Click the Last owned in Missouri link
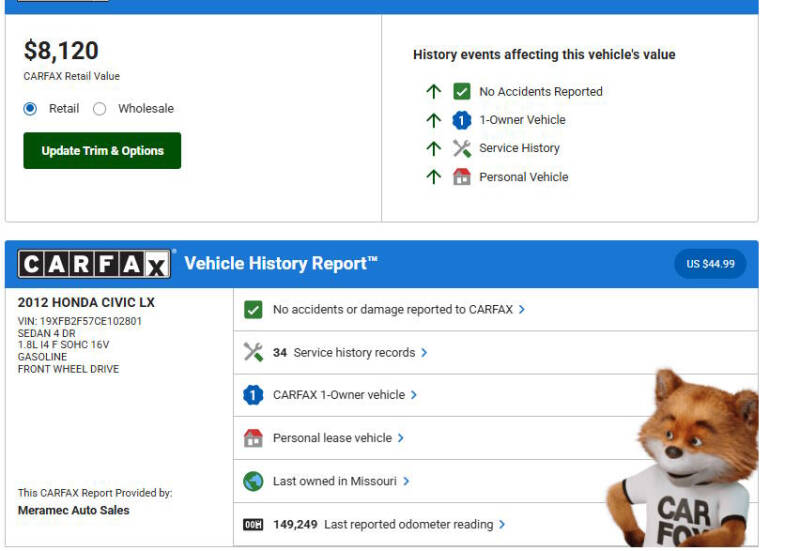 pyautogui.click(x=334, y=481)
